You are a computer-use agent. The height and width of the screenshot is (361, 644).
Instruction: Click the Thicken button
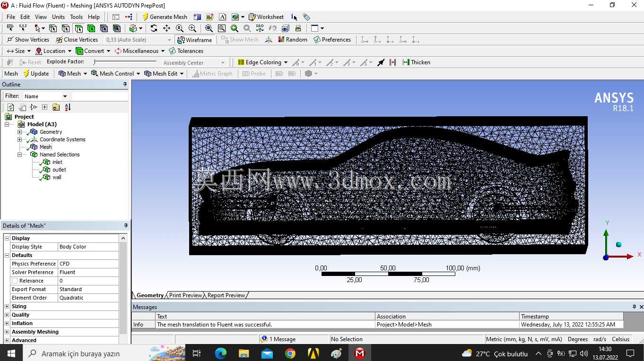click(416, 62)
